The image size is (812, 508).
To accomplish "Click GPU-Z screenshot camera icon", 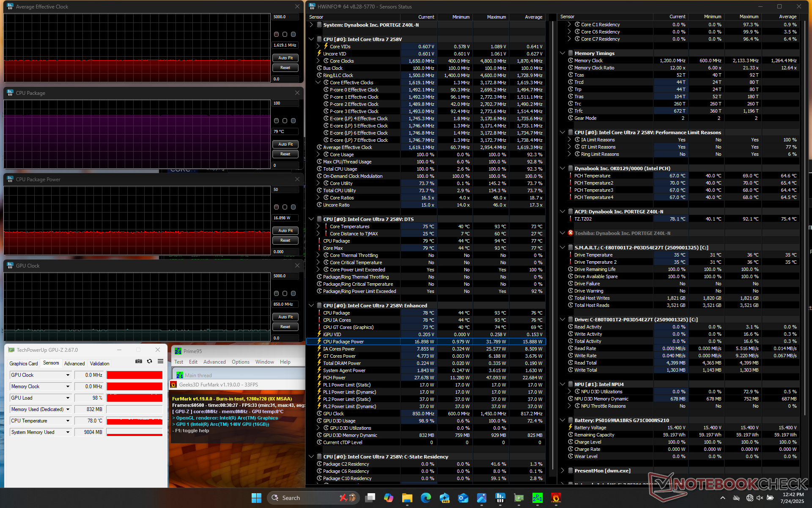I will tap(138, 361).
